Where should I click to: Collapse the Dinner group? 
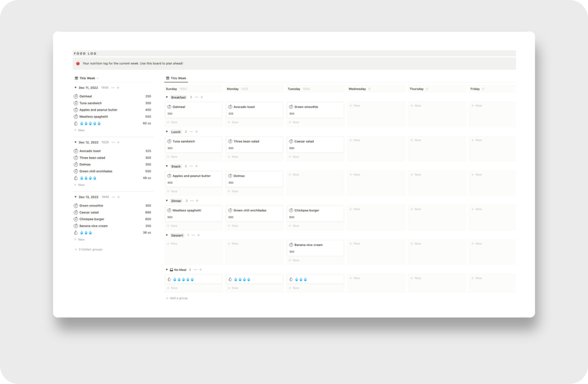click(167, 201)
